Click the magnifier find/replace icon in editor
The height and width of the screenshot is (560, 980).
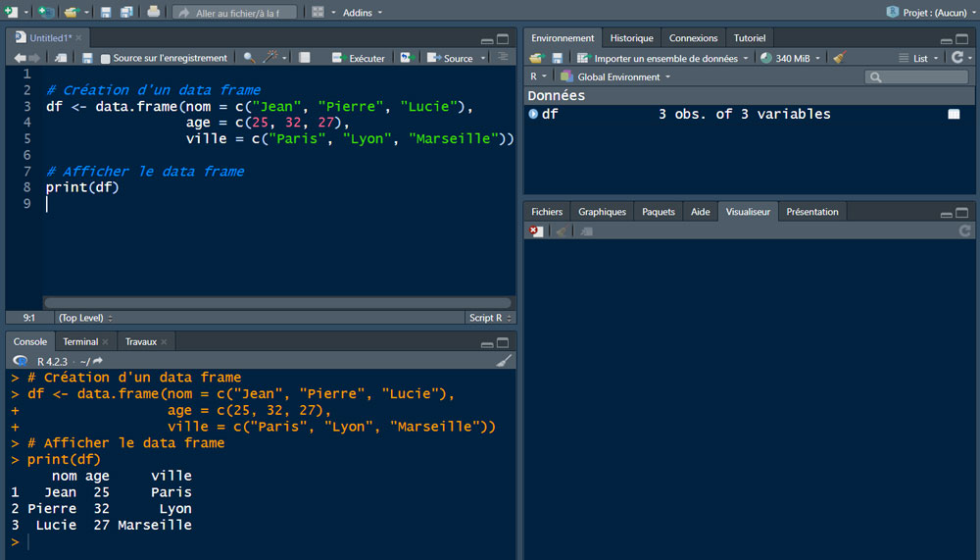[249, 58]
